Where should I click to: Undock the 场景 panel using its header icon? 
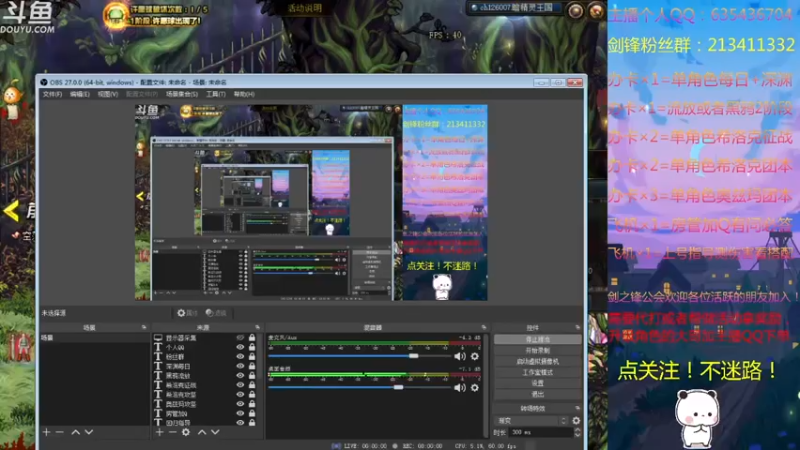(x=144, y=327)
